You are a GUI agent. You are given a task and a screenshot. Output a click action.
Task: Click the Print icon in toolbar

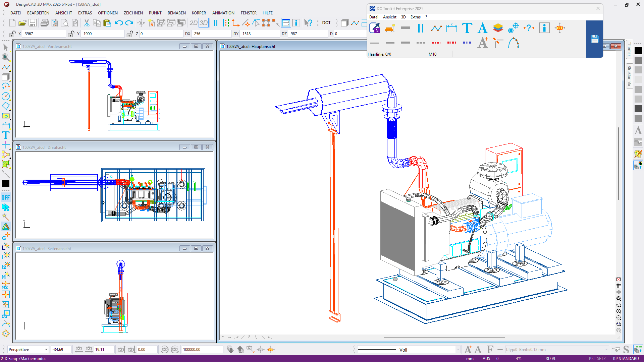(x=44, y=23)
